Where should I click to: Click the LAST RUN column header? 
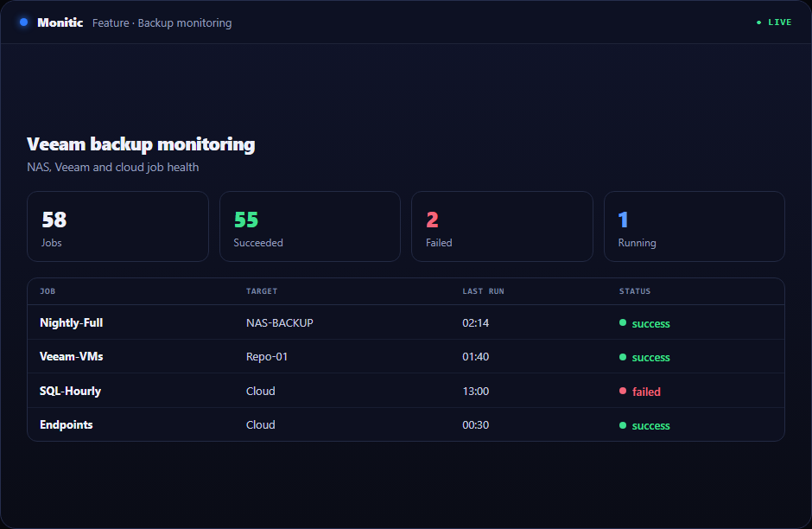click(x=483, y=291)
